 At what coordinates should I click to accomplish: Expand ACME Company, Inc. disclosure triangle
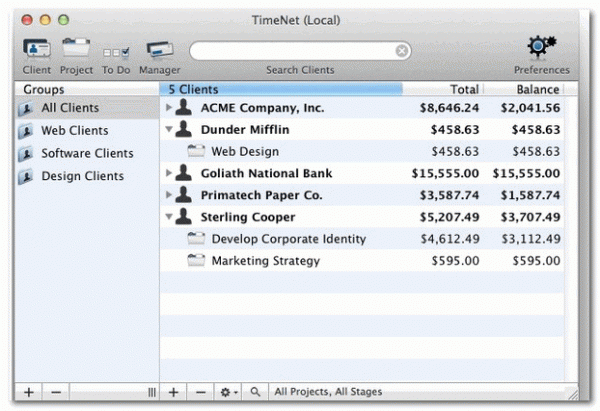pos(168,108)
